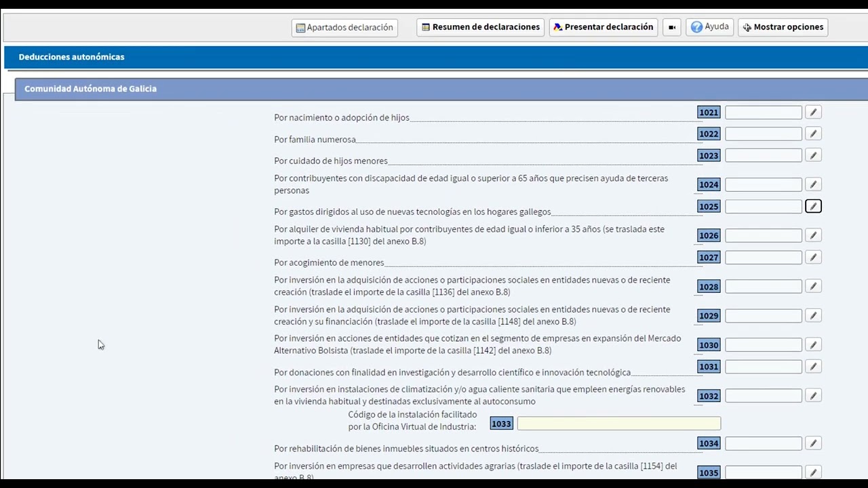Focus the casilla 1024 amount field

(763, 184)
